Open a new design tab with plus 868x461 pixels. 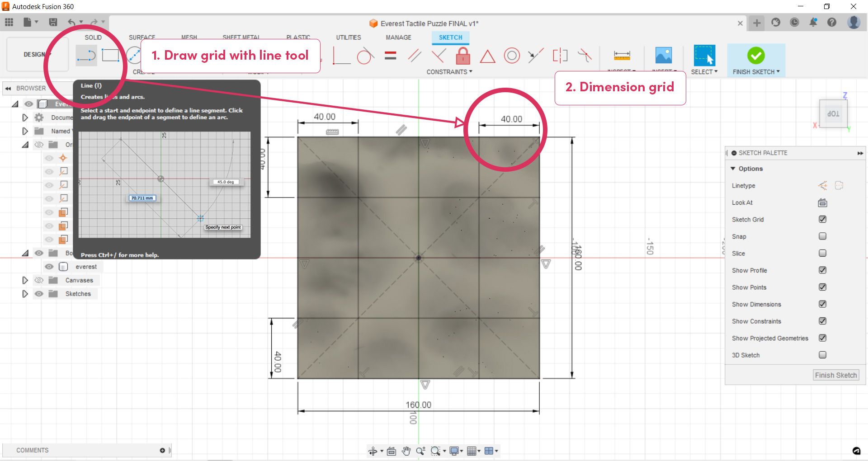coord(757,23)
